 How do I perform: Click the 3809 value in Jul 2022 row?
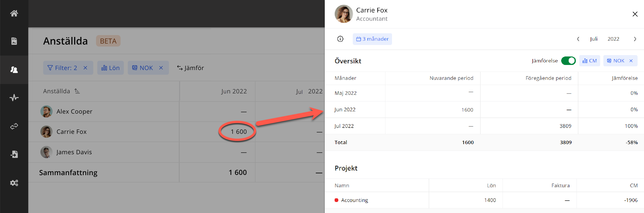[565, 126]
